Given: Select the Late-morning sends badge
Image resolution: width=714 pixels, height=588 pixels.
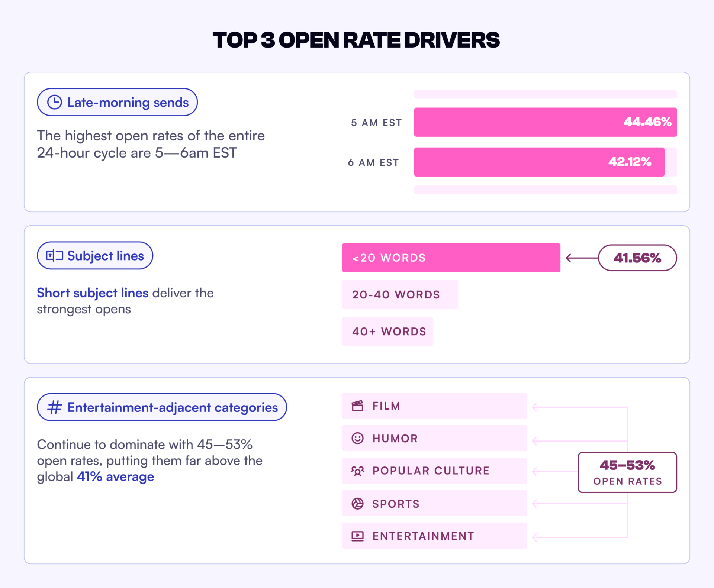Looking at the screenshot, I should [117, 102].
